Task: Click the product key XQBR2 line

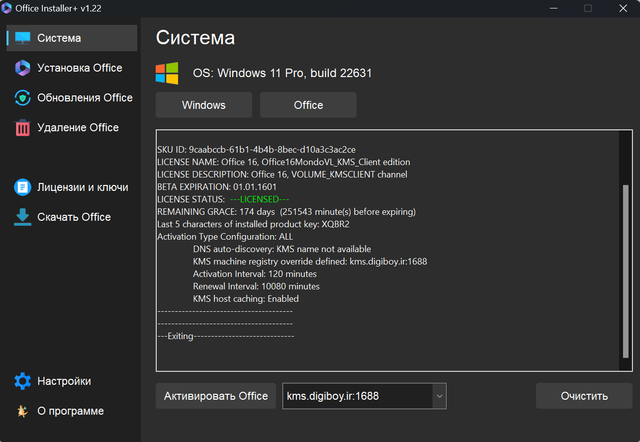Action: [x=253, y=224]
